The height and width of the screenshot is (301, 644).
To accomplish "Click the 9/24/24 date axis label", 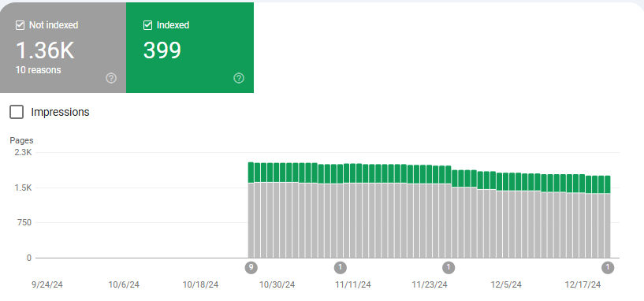I will [47, 284].
